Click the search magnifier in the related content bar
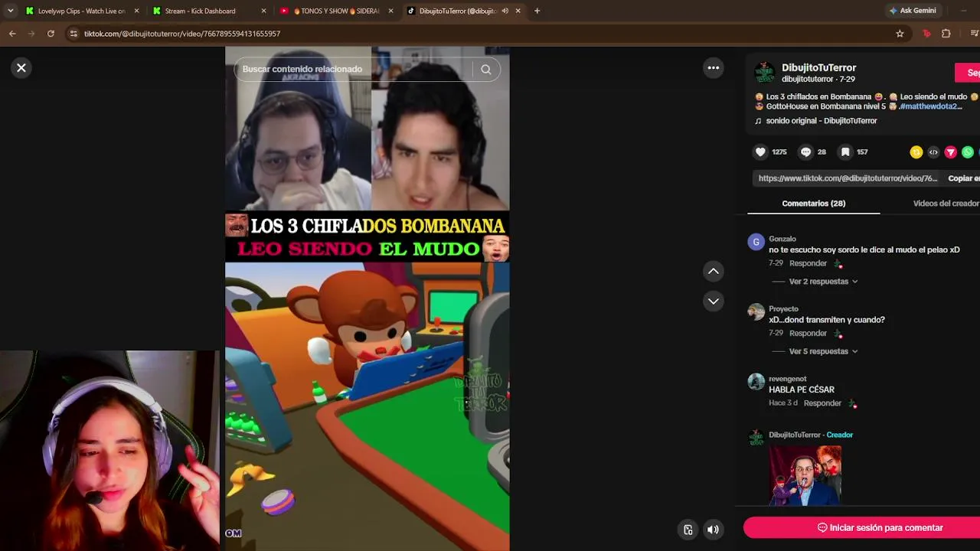Image resolution: width=980 pixels, height=551 pixels. pos(485,69)
